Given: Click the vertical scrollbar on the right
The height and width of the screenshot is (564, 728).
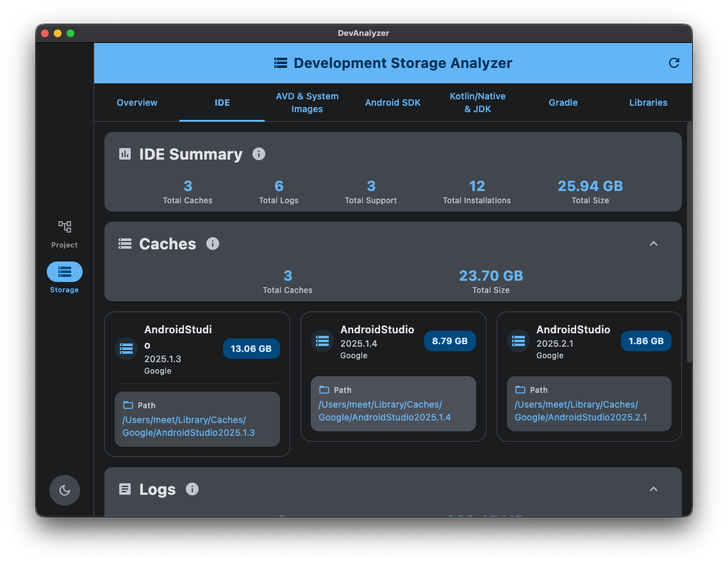Looking at the screenshot, I should (689, 242).
